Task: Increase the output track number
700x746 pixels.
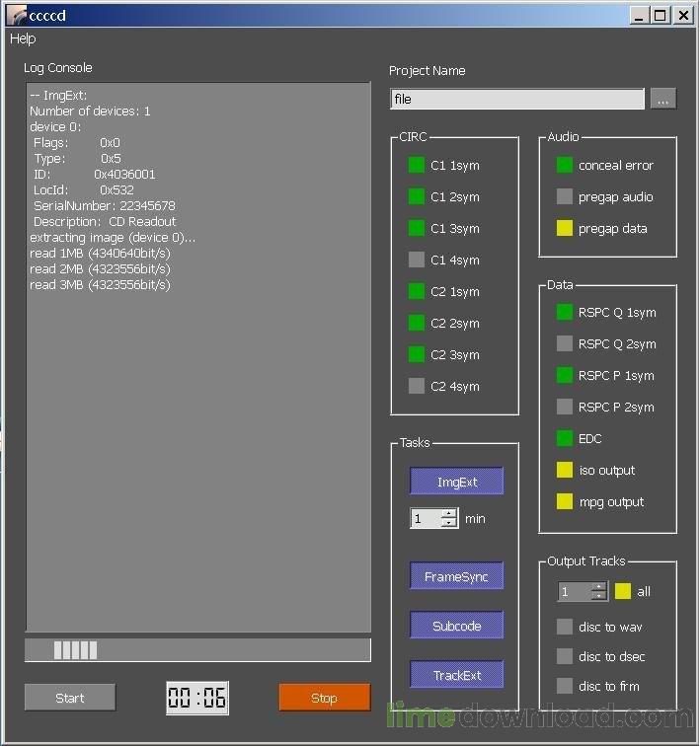Action: (598, 586)
